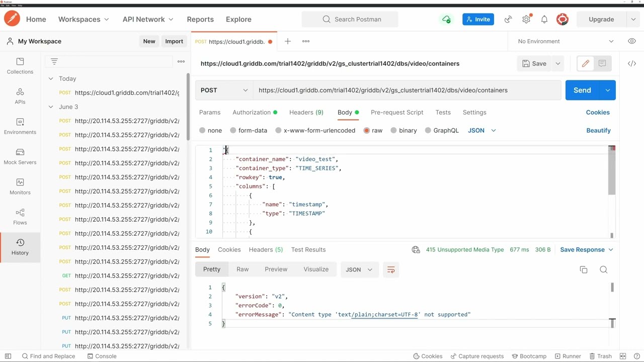Click the request URL input field
This screenshot has height=362, width=644.
407,90
